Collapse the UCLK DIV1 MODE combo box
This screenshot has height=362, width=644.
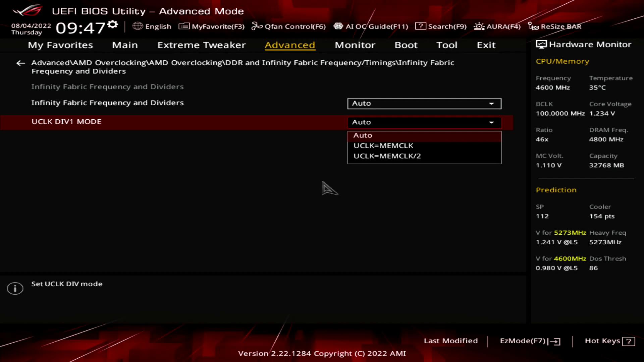point(424,122)
